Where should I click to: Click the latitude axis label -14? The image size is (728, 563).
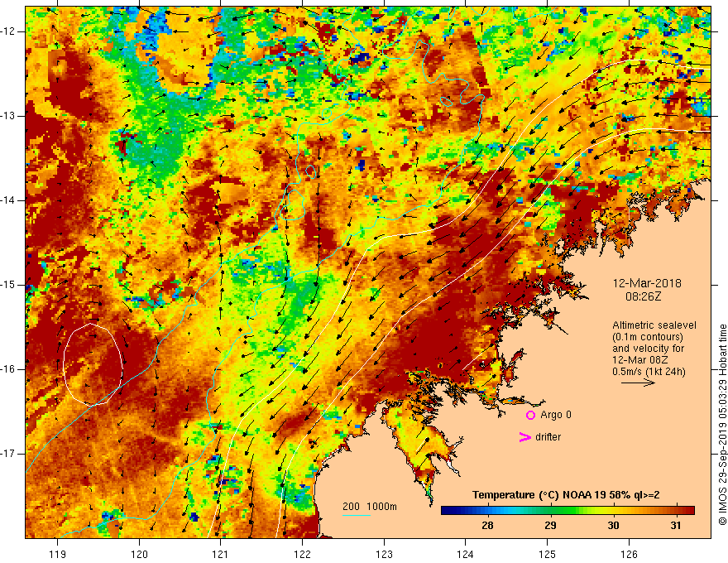click(x=9, y=200)
